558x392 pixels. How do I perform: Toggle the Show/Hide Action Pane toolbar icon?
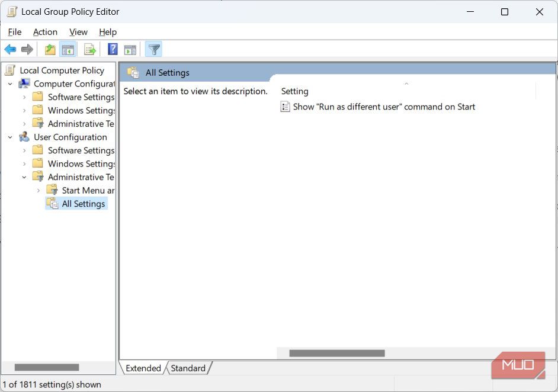pyautogui.click(x=130, y=50)
